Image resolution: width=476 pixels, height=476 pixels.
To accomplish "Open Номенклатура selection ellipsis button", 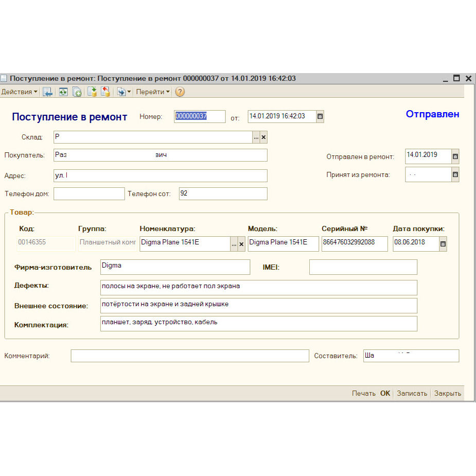I will click(x=234, y=244).
